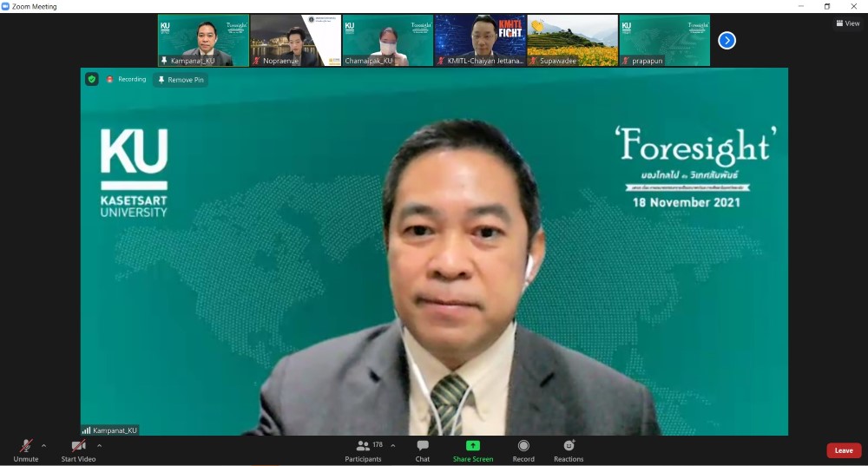Open the View layout menu
Screen dimensions: 868x466
847,23
